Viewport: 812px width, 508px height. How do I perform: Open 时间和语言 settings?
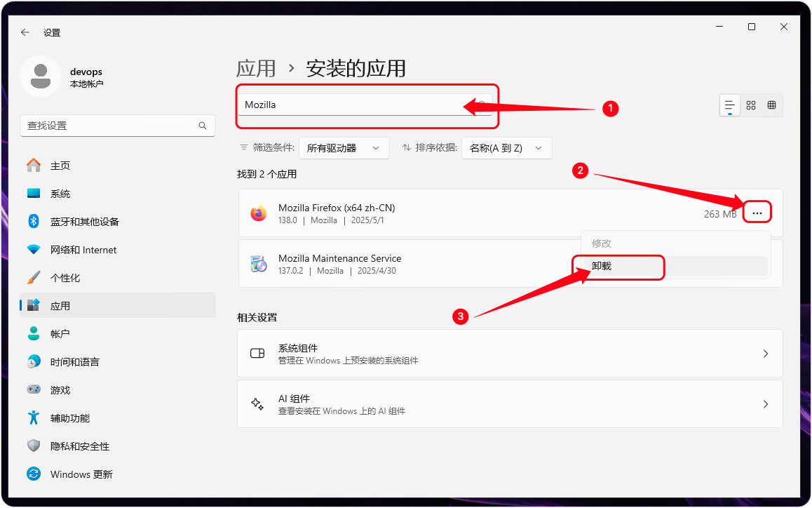tap(118, 362)
